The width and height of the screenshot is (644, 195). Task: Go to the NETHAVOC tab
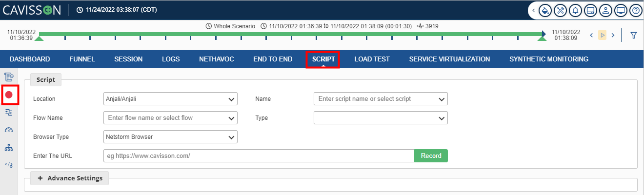coord(217,59)
